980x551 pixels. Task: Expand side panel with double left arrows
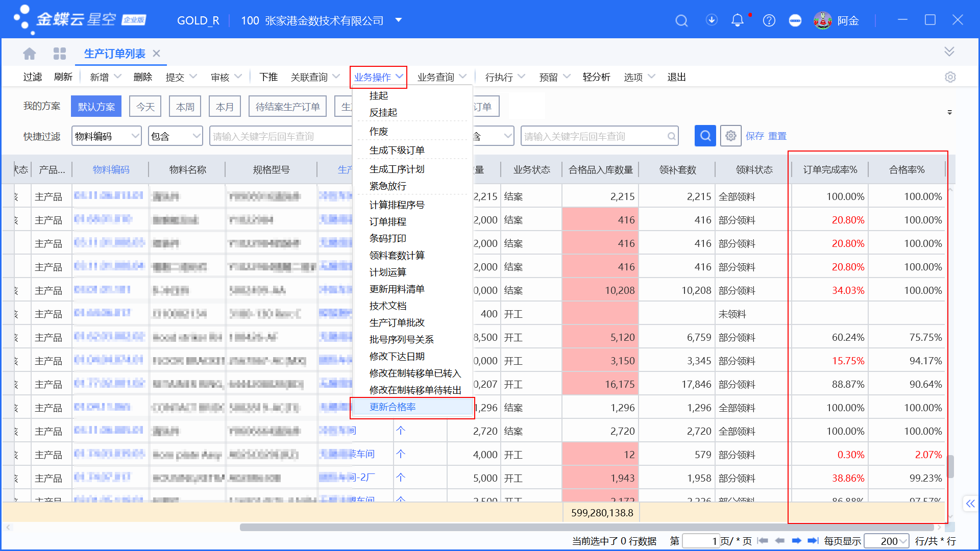pos(970,504)
